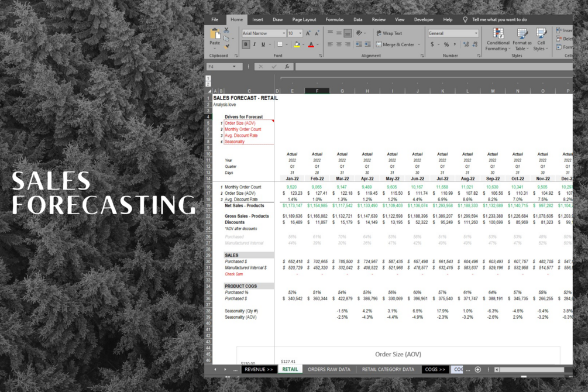This screenshot has height=392, width=588.
Task: Apply percent style formatting
Action: click(446, 44)
